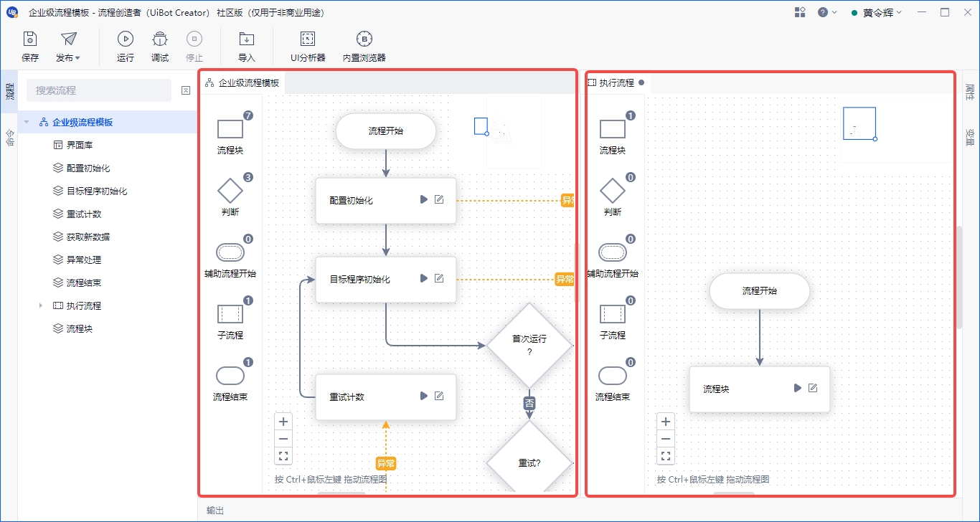Click the 否 branch label
The height and width of the screenshot is (522, 980).
(529, 404)
